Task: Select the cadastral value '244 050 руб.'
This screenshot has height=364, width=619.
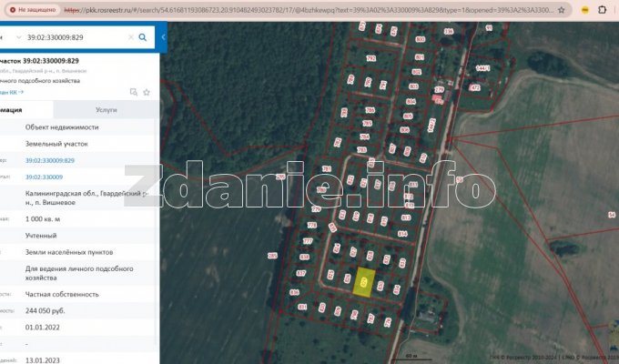Action: pos(45,310)
